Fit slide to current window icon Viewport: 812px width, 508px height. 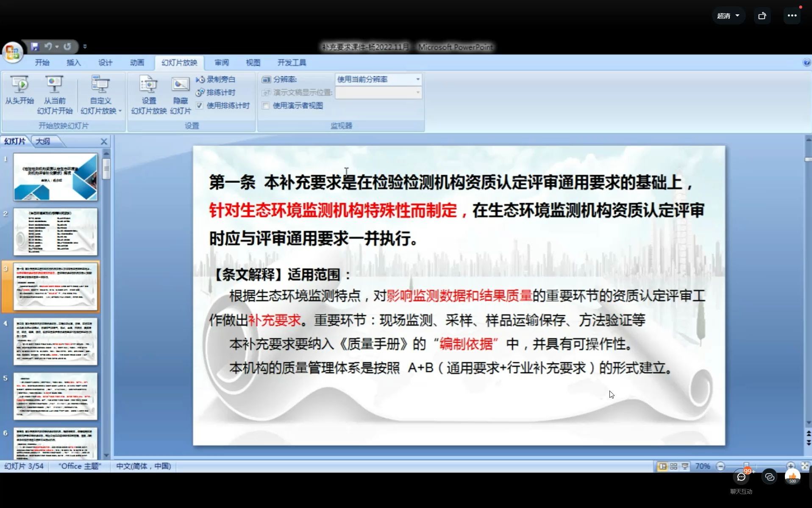(x=805, y=466)
